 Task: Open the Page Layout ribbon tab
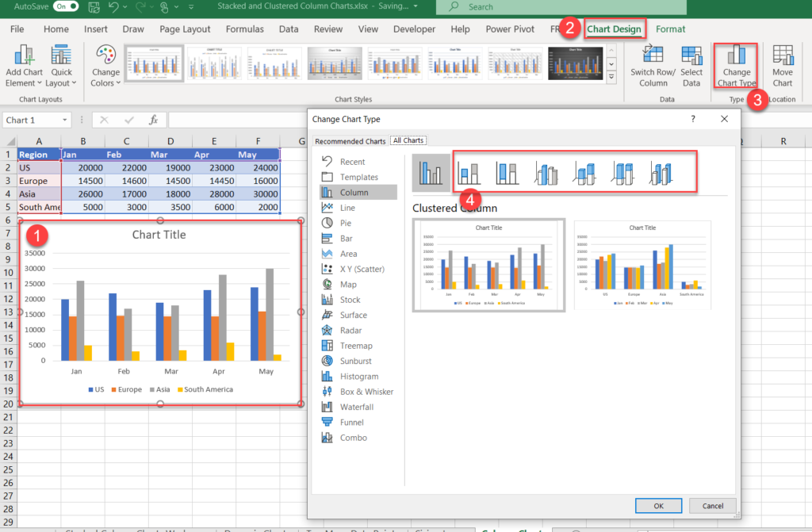click(185, 29)
